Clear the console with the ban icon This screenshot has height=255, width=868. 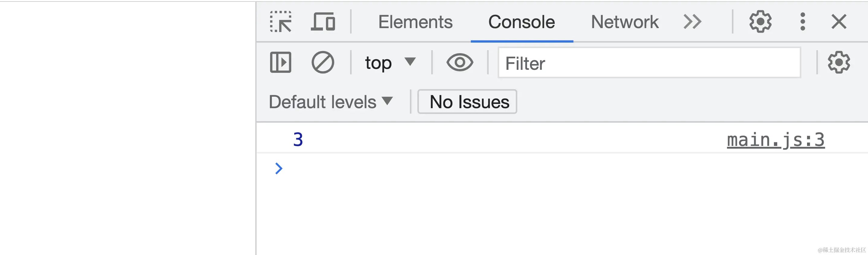pyautogui.click(x=322, y=63)
